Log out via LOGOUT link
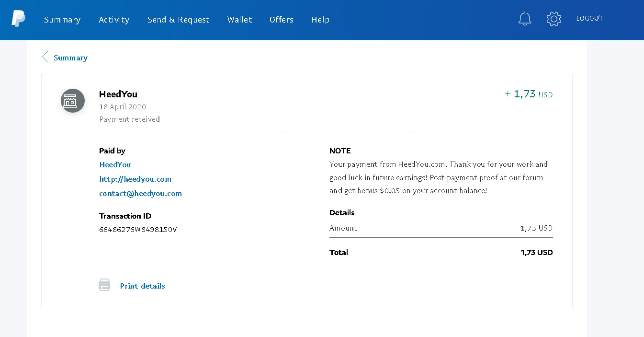 pyautogui.click(x=589, y=18)
